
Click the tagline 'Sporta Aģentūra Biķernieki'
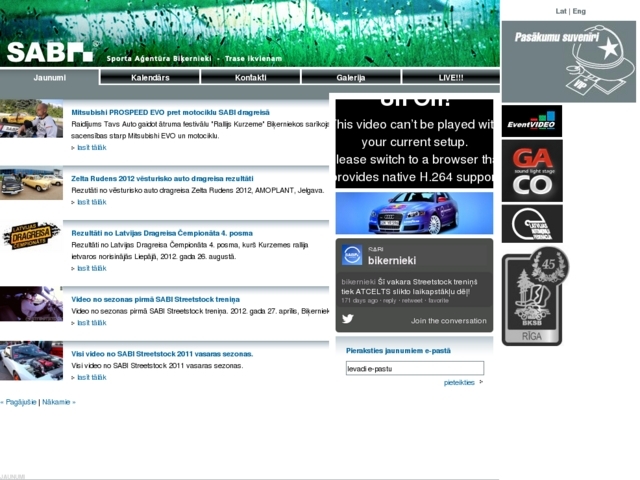tap(159, 58)
